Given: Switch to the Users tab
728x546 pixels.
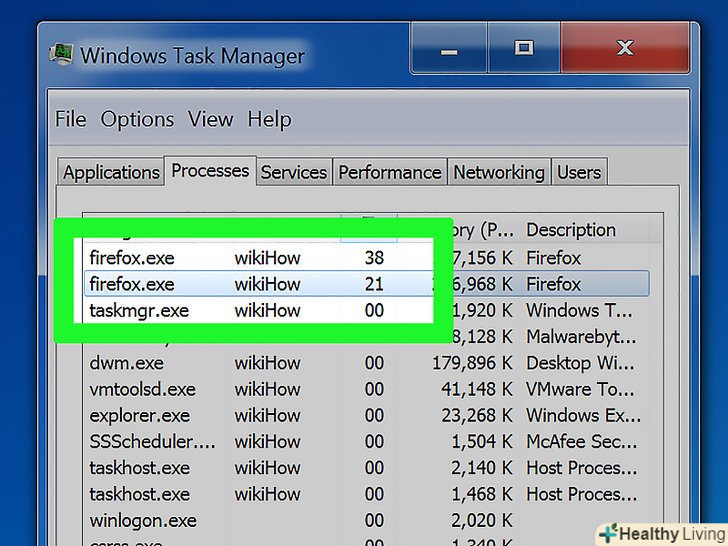Looking at the screenshot, I should pyautogui.click(x=579, y=172).
